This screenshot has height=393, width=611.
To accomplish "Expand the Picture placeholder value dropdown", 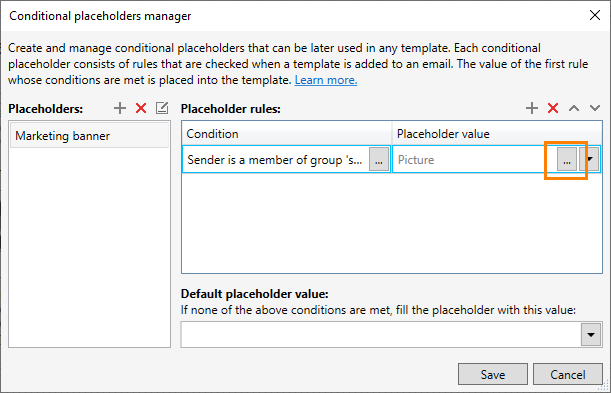I will 590,159.
